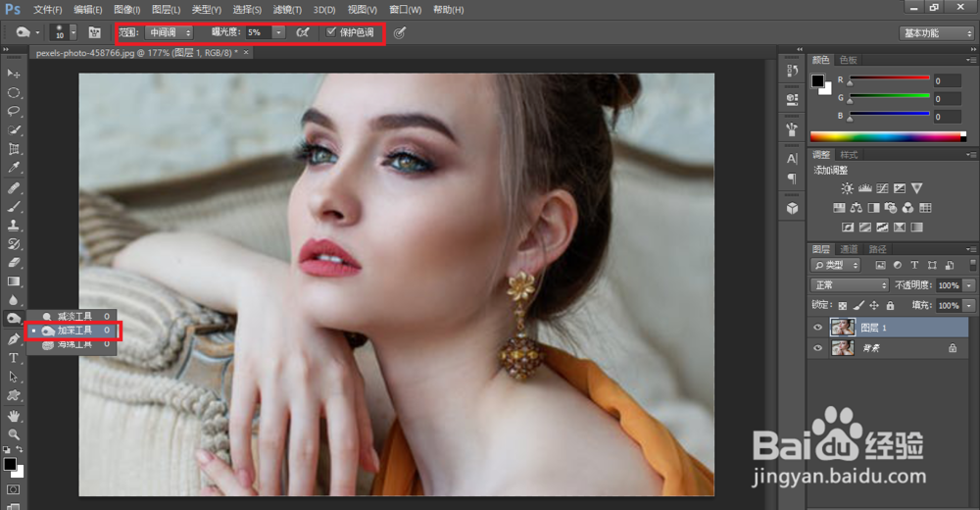Select the Custom Shape tool
The height and width of the screenshot is (510, 980).
(13, 395)
